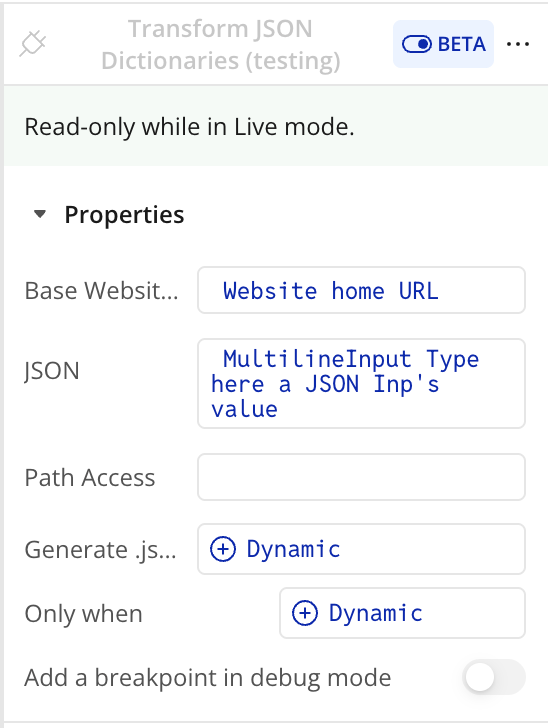Click the Add a breakpoint in debug mode label
548x728 pixels.
point(208,677)
